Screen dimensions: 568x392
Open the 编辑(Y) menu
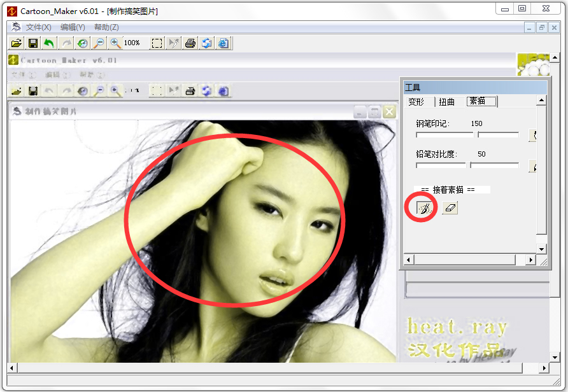click(x=73, y=27)
